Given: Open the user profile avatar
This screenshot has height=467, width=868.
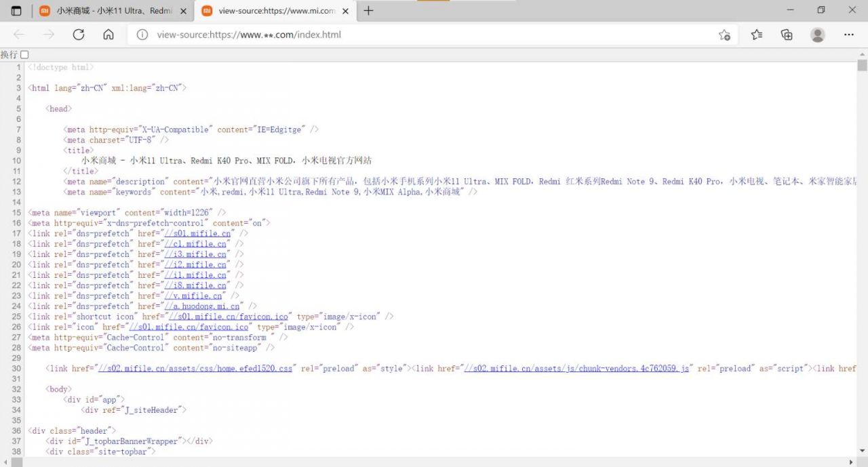Looking at the screenshot, I should point(818,35).
